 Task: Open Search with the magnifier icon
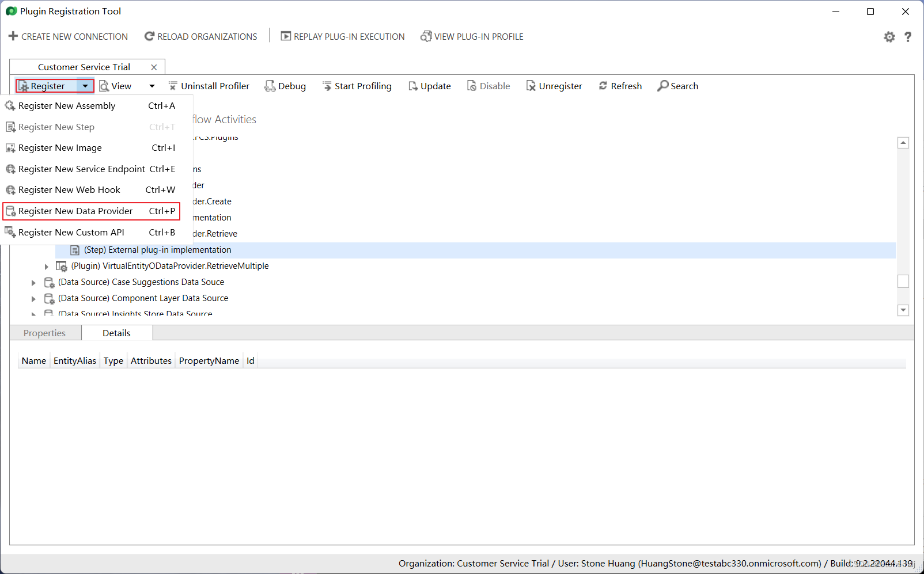[663, 86]
